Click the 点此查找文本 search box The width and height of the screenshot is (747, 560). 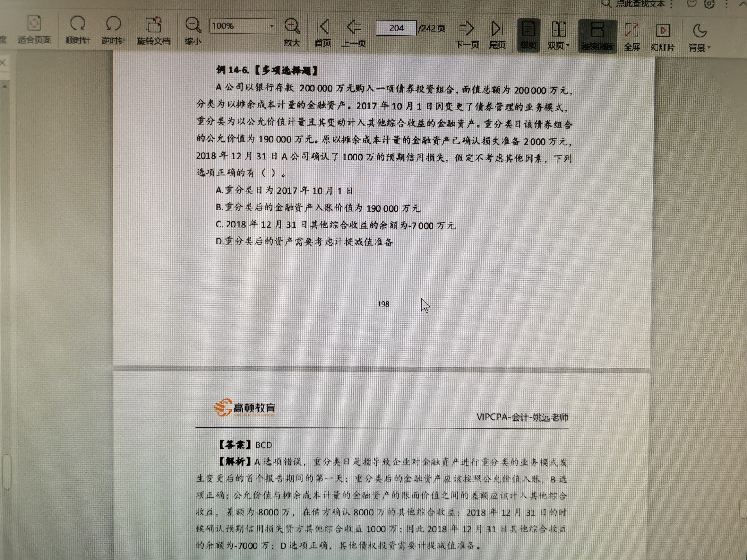[x=640, y=4]
